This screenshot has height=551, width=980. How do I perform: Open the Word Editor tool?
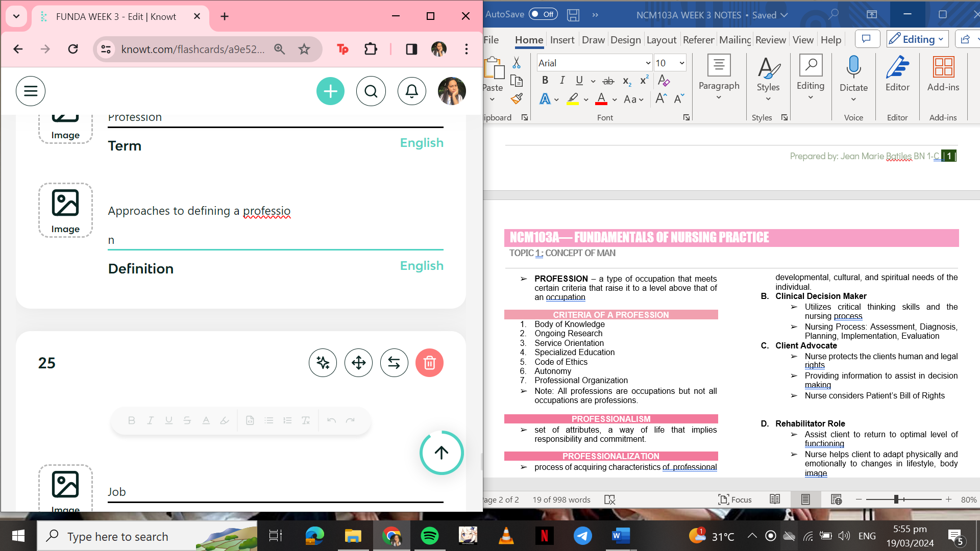(897, 74)
